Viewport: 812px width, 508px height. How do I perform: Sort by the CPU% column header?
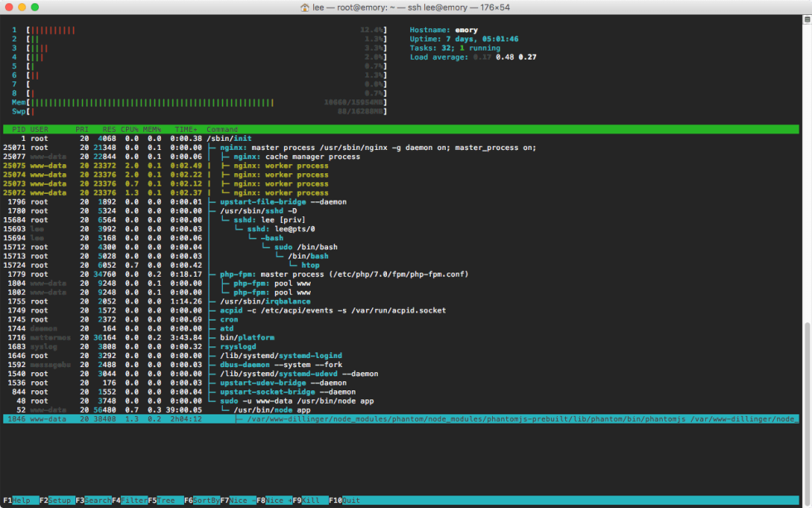tap(131, 129)
